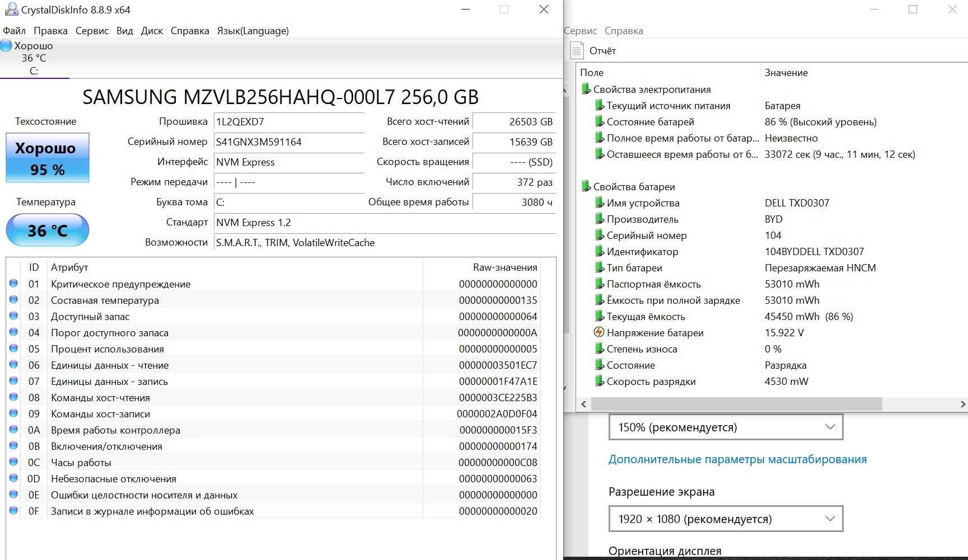Click the icon beside Оставшееся время работы

599,154
